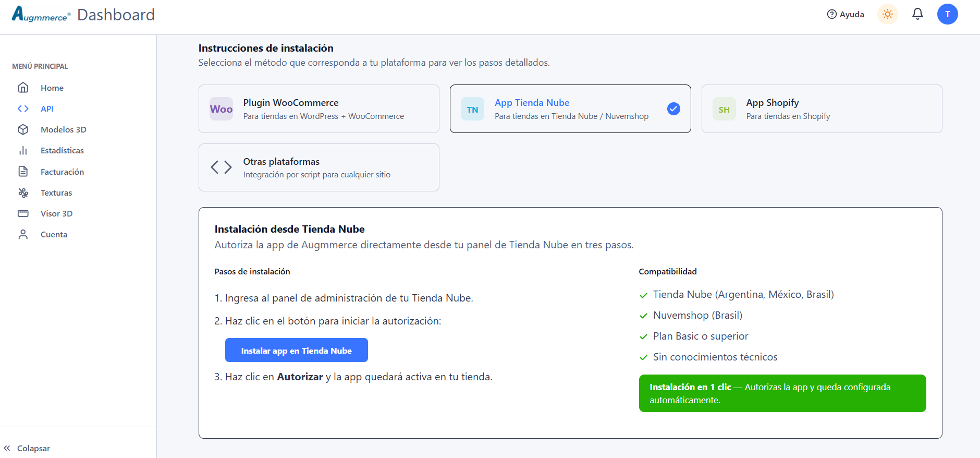Click the TN badge icon
This screenshot has height=458, width=980.
pyautogui.click(x=472, y=109)
